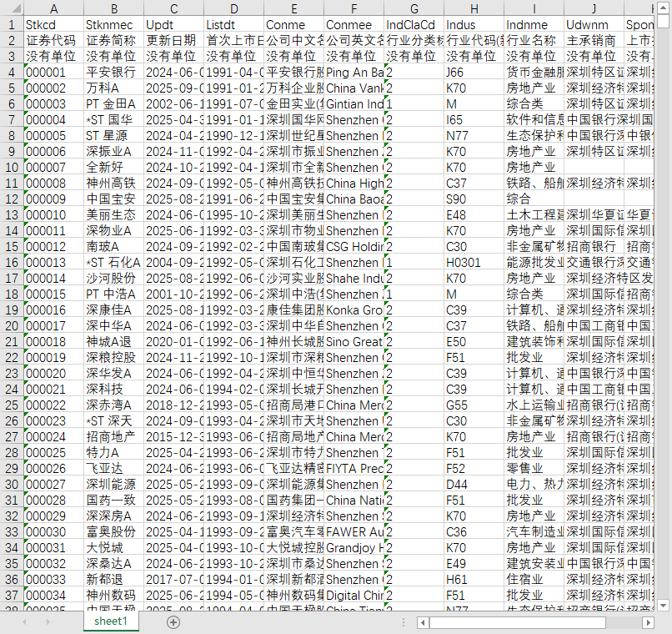Viewport: 672px width, 634px height.
Task: Select column A header
Action: (x=53, y=8)
